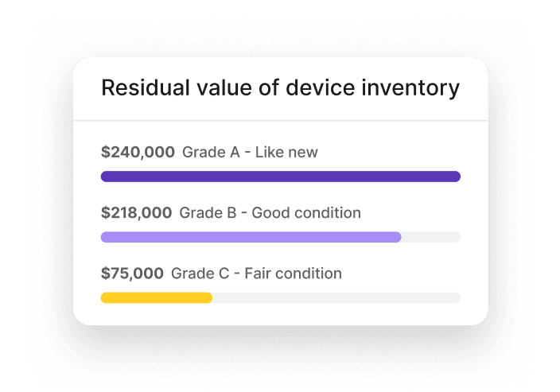Click the divider line below the title
Screen dimensions: 560x392
click(x=280, y=121)
